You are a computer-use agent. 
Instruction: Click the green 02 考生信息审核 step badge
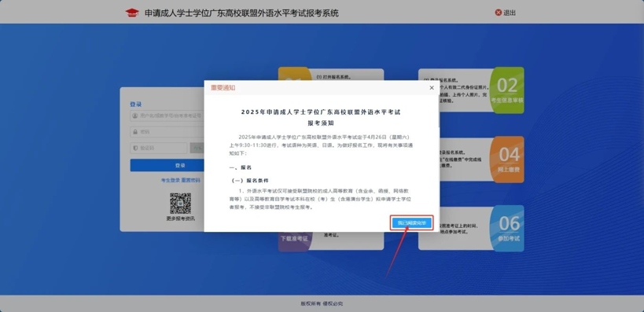507,90
